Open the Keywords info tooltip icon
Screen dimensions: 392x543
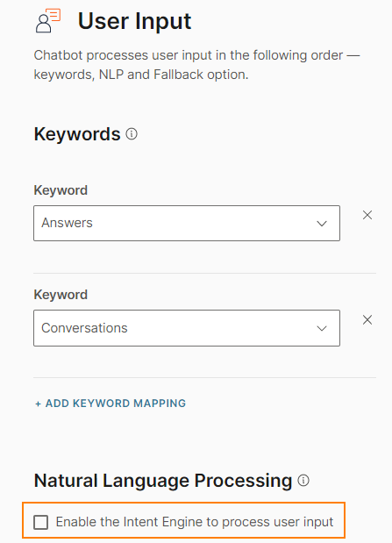132,133
